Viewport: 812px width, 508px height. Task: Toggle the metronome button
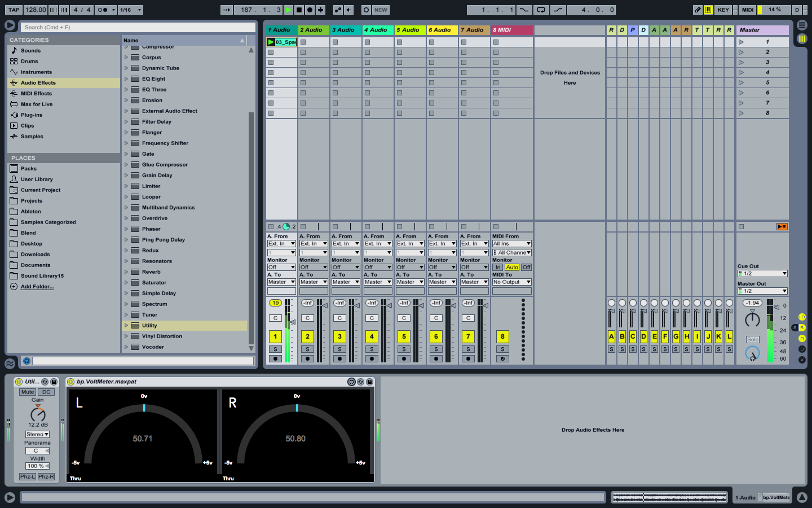click(102, 10)
